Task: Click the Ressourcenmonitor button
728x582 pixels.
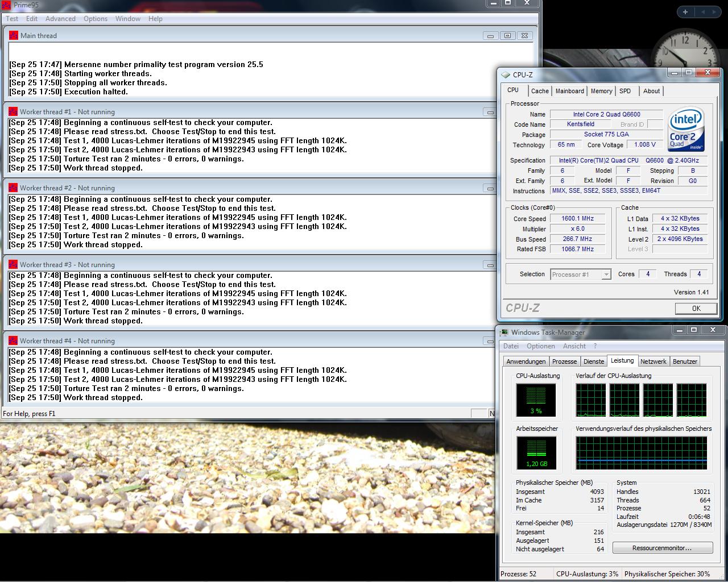Action: (662, 548)
